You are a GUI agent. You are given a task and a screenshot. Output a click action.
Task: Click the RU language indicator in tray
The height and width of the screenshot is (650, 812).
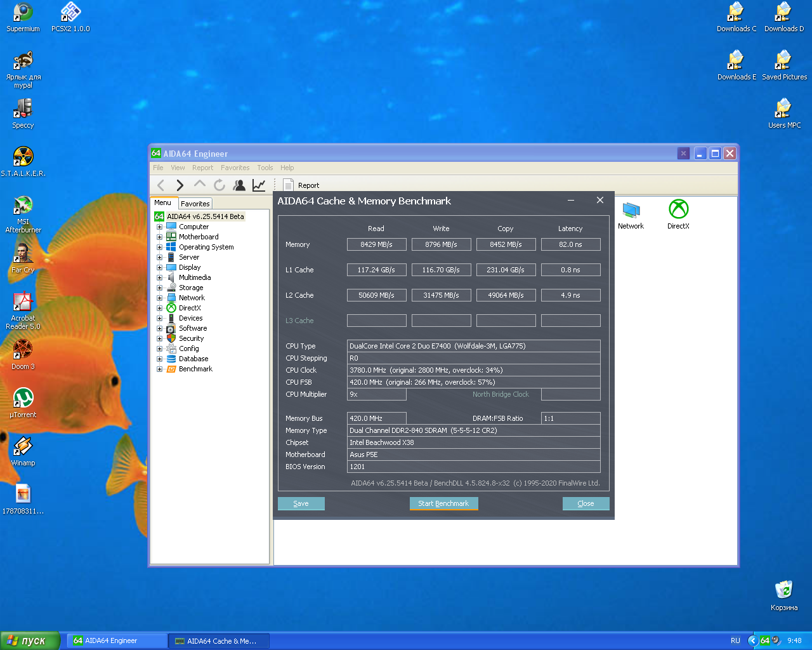(x=735, y=640)
